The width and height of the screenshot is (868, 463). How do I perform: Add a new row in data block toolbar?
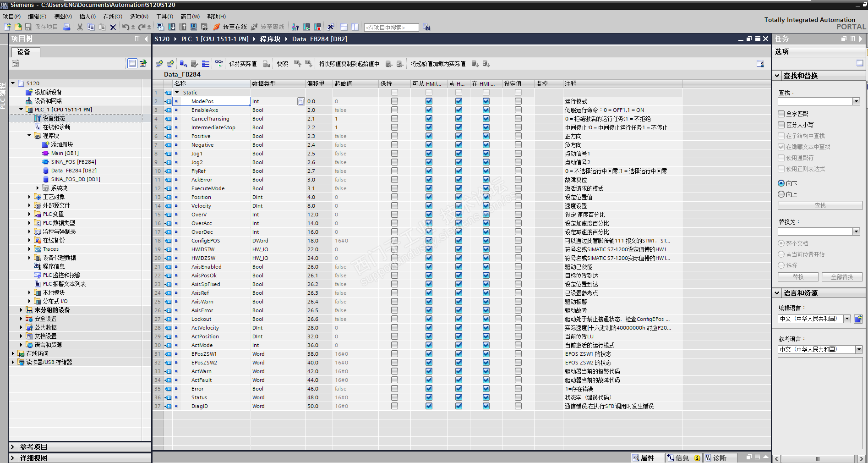tap(170, 64)
